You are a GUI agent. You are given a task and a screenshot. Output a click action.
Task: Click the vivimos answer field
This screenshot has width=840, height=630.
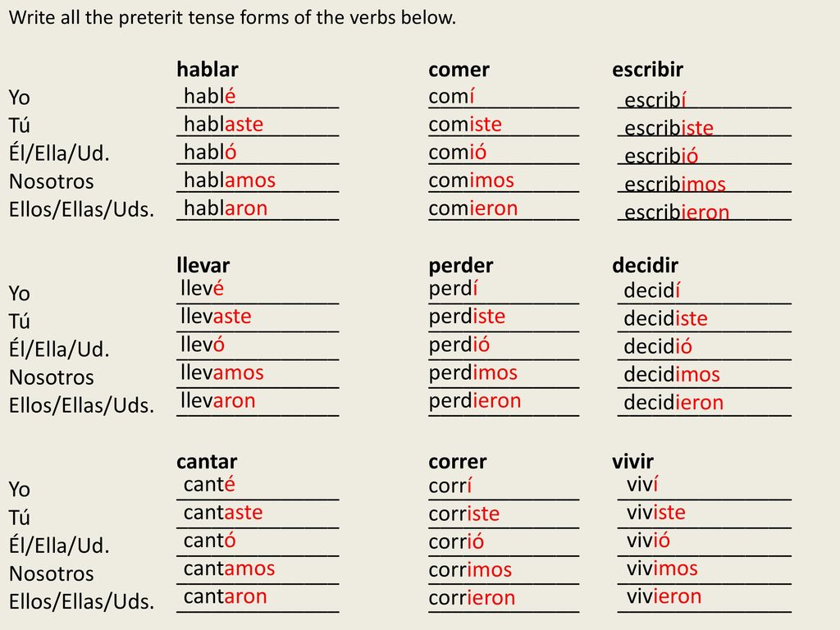[704, 569]
